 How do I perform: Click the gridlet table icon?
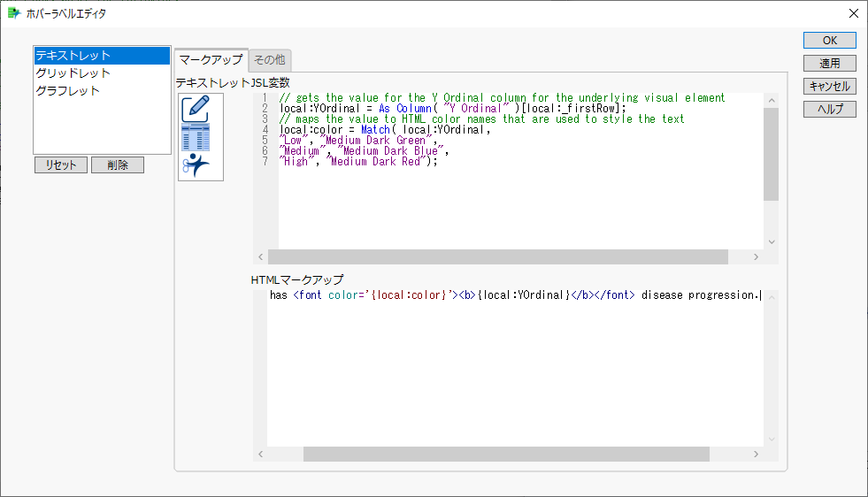point(195,138)
